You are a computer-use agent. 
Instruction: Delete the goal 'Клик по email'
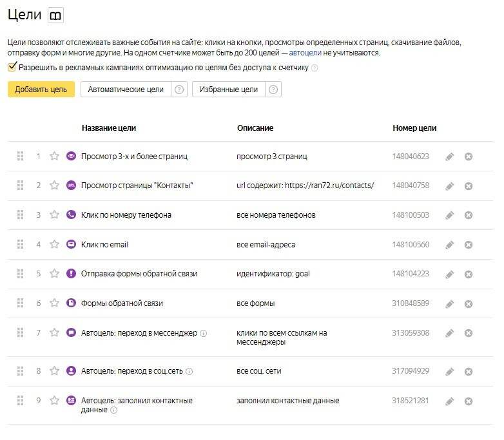[x=469, y=245]
